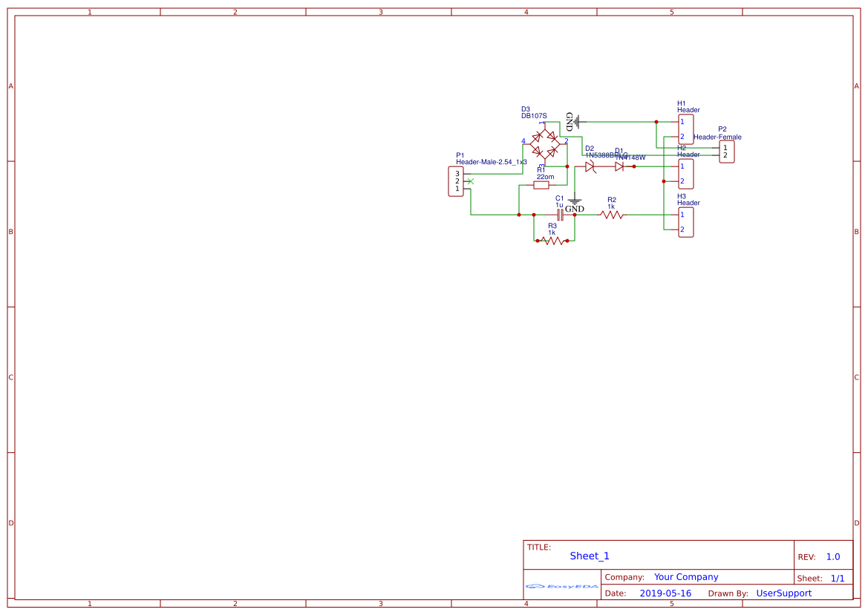Select the H1 header component
Viewport: 868px width, 615px height.
(685, 129)
